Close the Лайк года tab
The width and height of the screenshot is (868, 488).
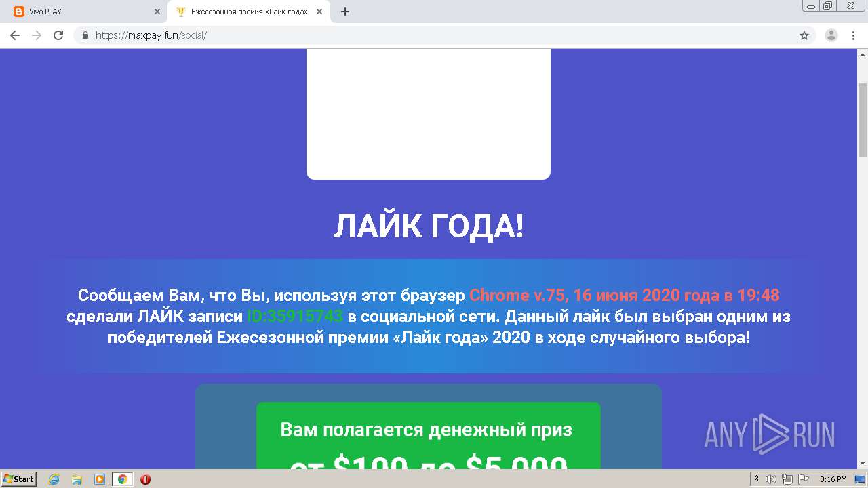click(x=319, y=12)
